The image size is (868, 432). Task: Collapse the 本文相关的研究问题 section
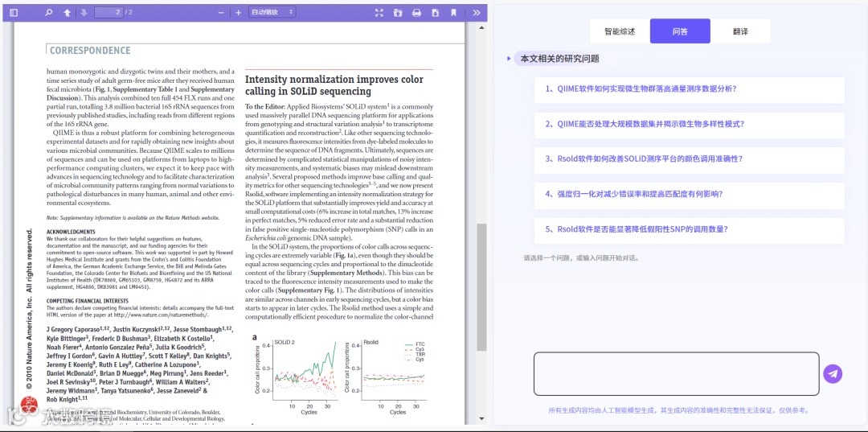pyautogui.click(x=510, y=58)
